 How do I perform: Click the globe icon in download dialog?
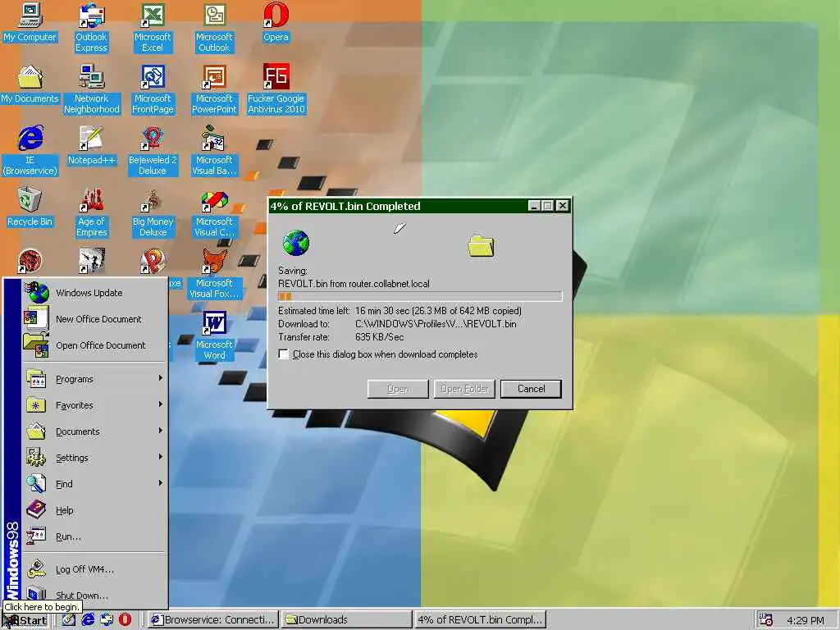pos(295,243)
